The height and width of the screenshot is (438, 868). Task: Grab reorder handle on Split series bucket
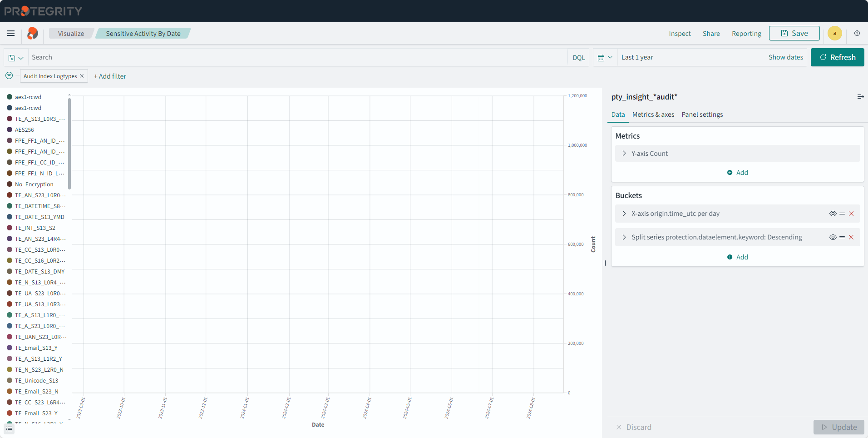[x=842, y=237]
